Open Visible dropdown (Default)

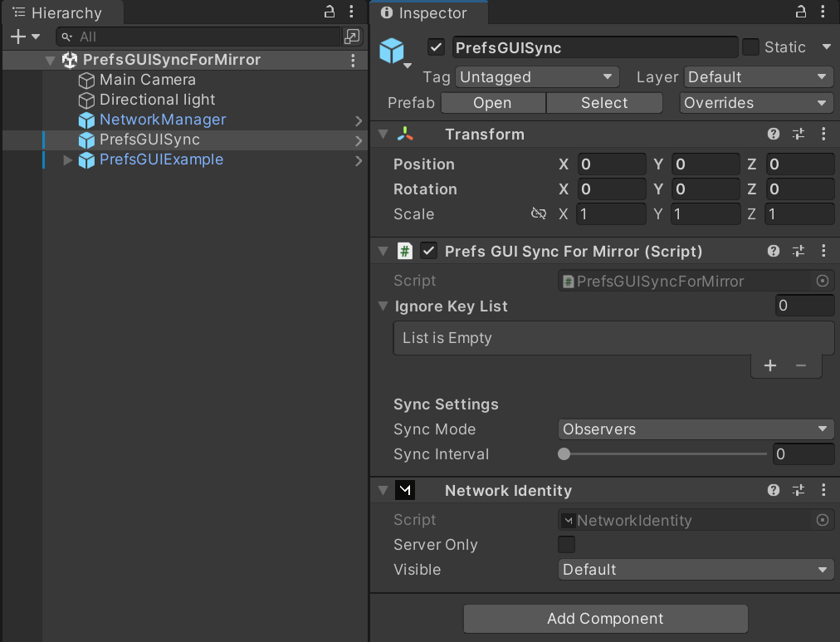(x=696, y=570)
